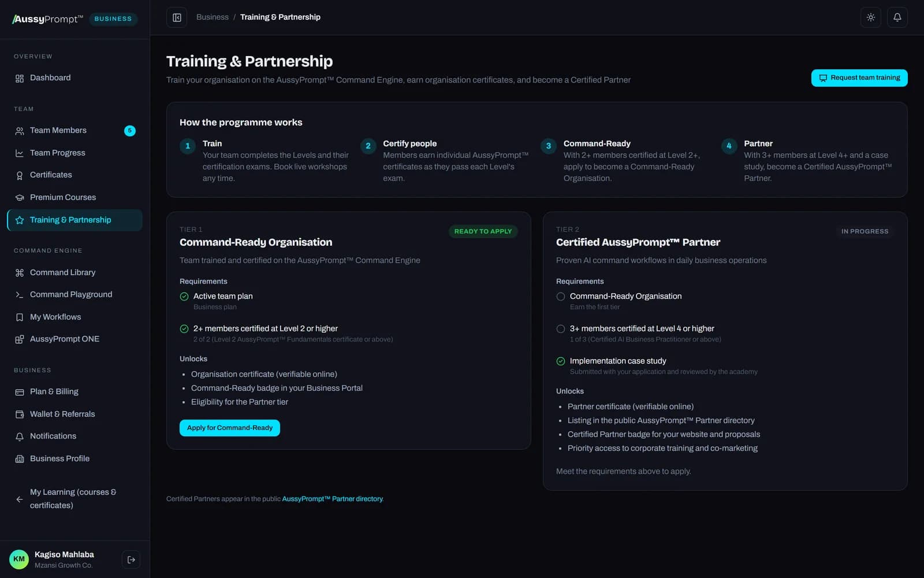Open notifications bell in top bar
The width and height of the screenshot is (924, 578).
[x=897, y=17]
